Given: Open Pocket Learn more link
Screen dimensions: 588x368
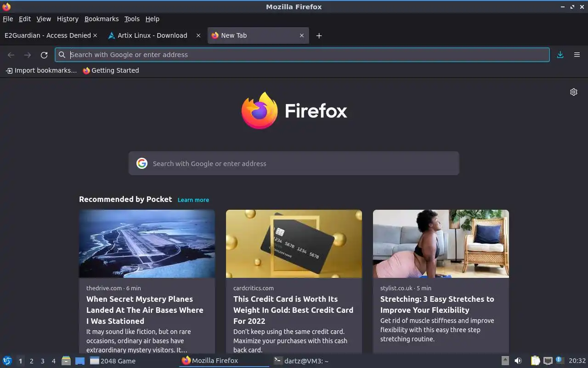Looking at the screenshot, I should click(x=193, y=200).
